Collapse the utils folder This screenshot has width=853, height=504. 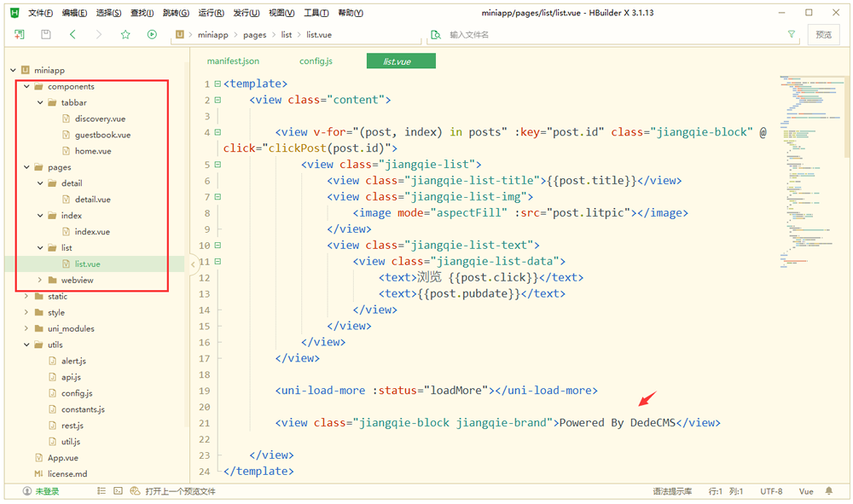tap(26, 345)
